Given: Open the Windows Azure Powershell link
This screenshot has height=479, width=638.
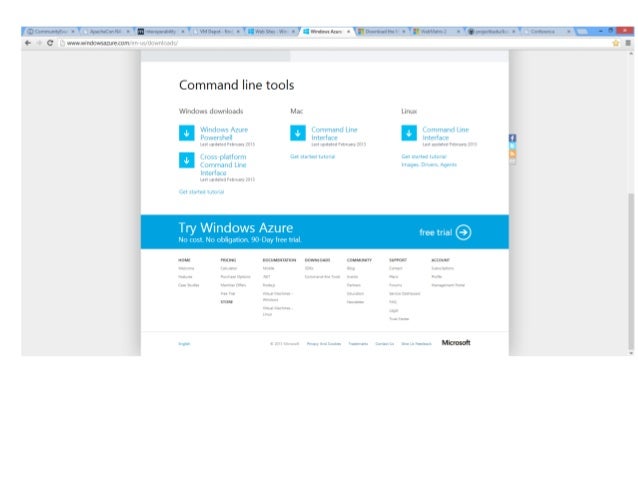Looking at the screenshot, I should pyautogui.click(x=224, y=133).
